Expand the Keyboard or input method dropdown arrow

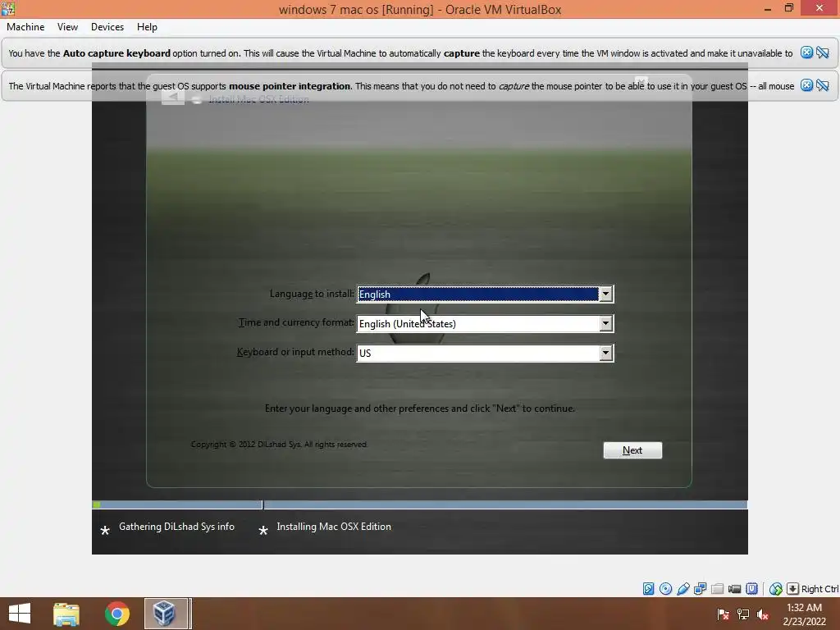[x=605, y=353]
